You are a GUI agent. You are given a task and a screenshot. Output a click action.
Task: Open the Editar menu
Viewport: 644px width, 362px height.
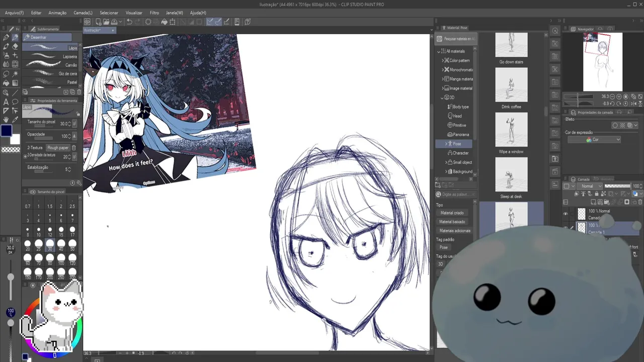[x=36, y=13]
